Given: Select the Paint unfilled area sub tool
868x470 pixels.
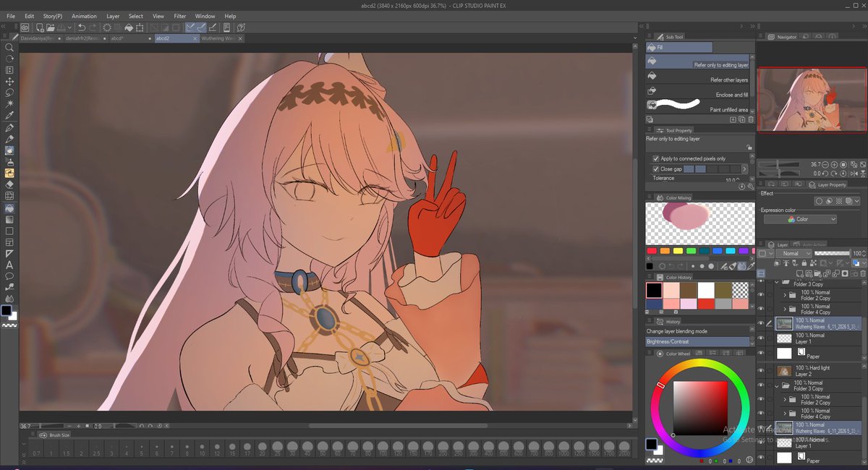Looking at the screenshot, I should point(697,106).
